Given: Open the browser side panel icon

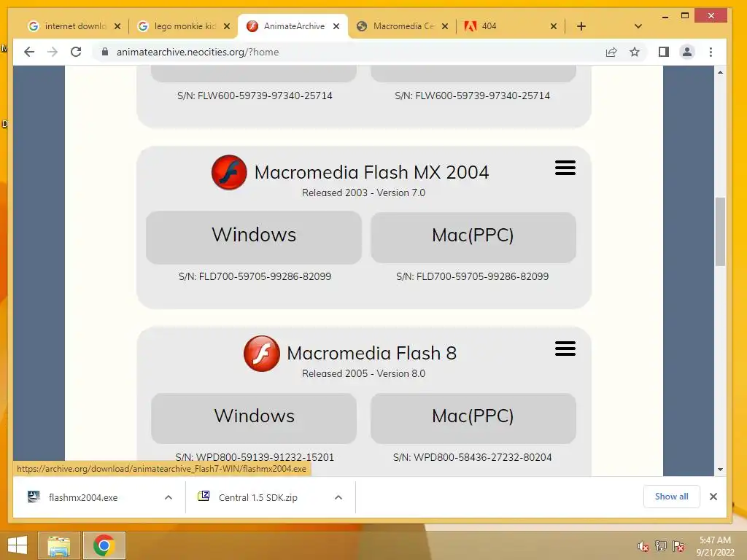Looking at the screenshot, I should pyautogui.click(x=664, y=52).
